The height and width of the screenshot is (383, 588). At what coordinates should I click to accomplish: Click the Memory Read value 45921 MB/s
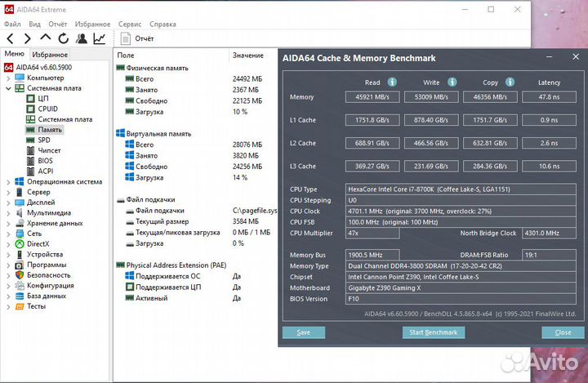pos(372,97)
